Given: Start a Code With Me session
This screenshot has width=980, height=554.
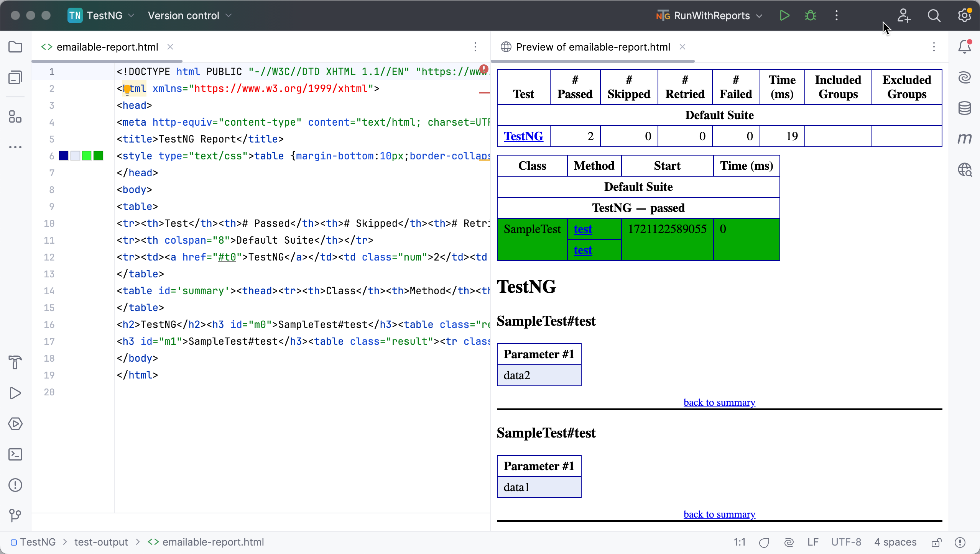Looking at the screenshot, I should click(904, 15).
